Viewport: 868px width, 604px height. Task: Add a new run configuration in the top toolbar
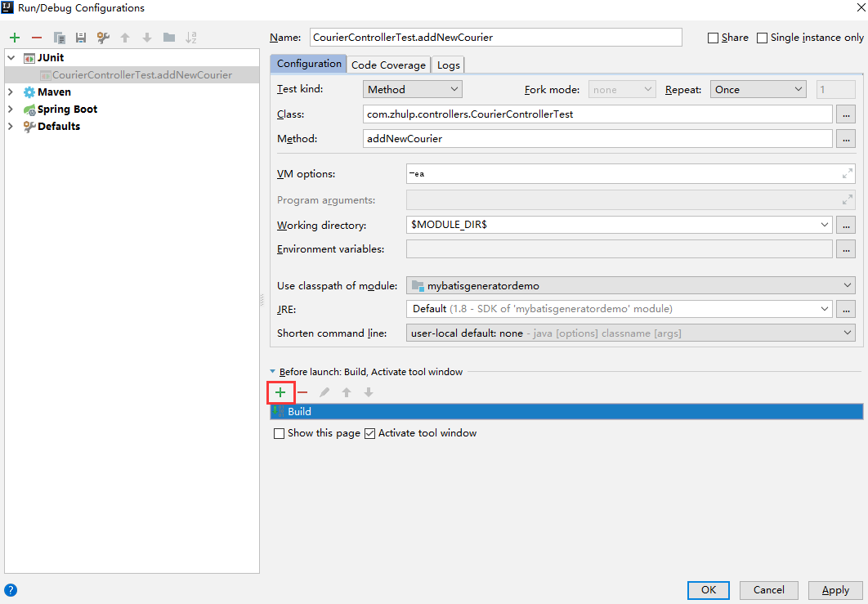click(15, 38)
